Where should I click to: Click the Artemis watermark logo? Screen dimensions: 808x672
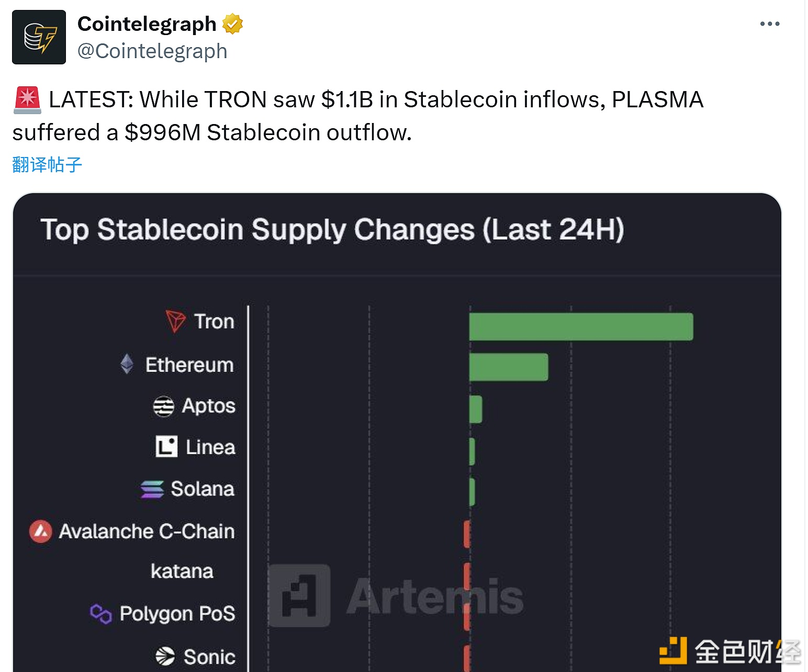tap(299, 596)
